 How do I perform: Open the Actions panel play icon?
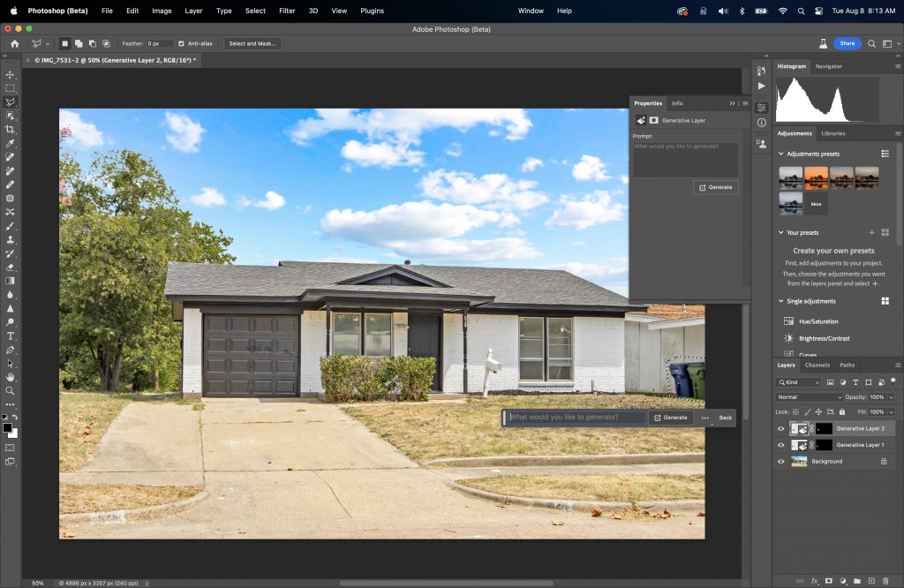click(x=762, y=86)
